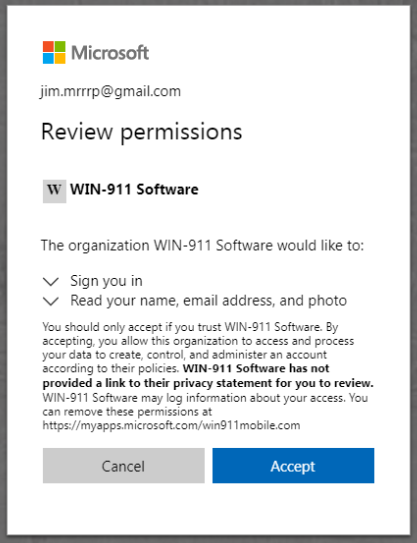Click 'The organization WIN-911 Software would like to' line
This screenshot has height=543, width=417.
click(x=202, y=246)
